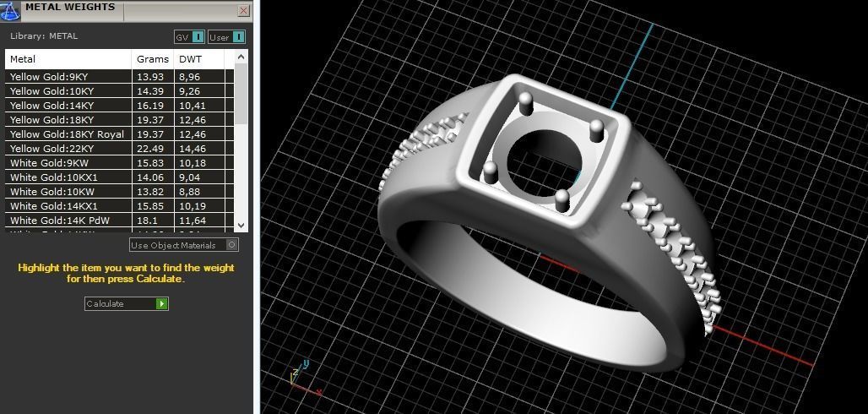868x414 pixels.
Task: Sort by the Metal column header
Action: click(68, 59)
